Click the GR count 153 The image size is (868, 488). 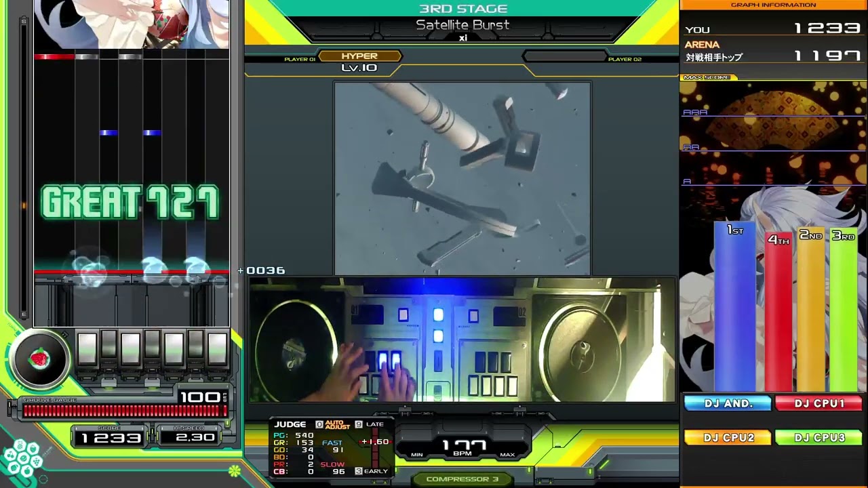pos(304,443)
